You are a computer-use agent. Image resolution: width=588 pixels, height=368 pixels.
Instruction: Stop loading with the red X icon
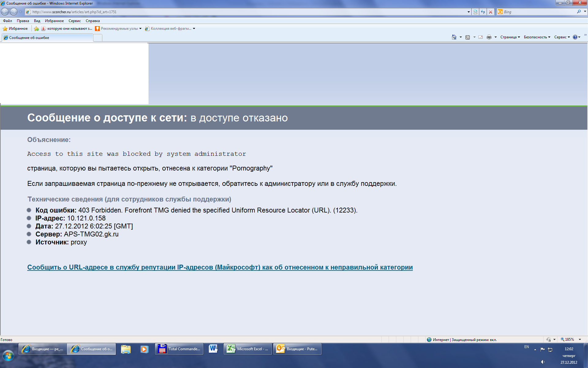(491, 12)
